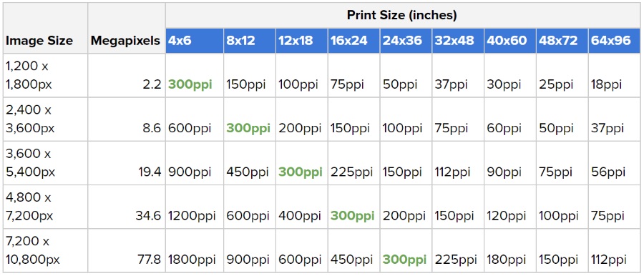
Task: Click the 64x96 column header
Action: (x=615, y=41)
